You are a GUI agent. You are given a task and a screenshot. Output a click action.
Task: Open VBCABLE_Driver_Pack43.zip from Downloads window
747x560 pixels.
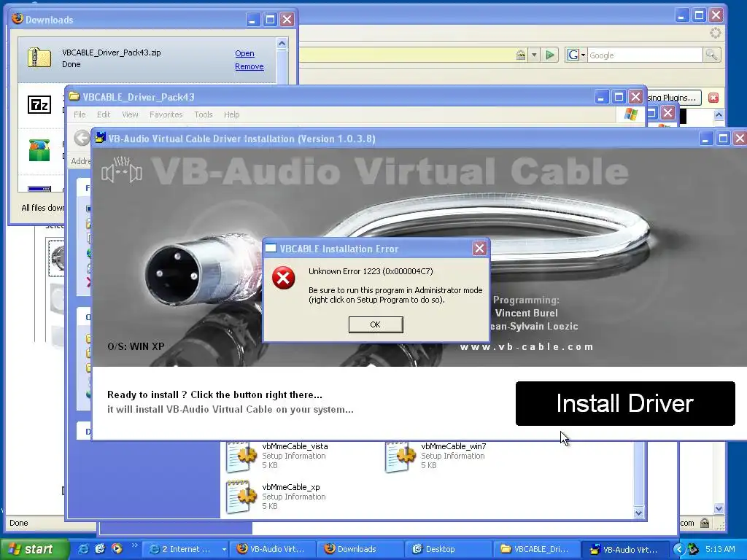tap(244, 53)
